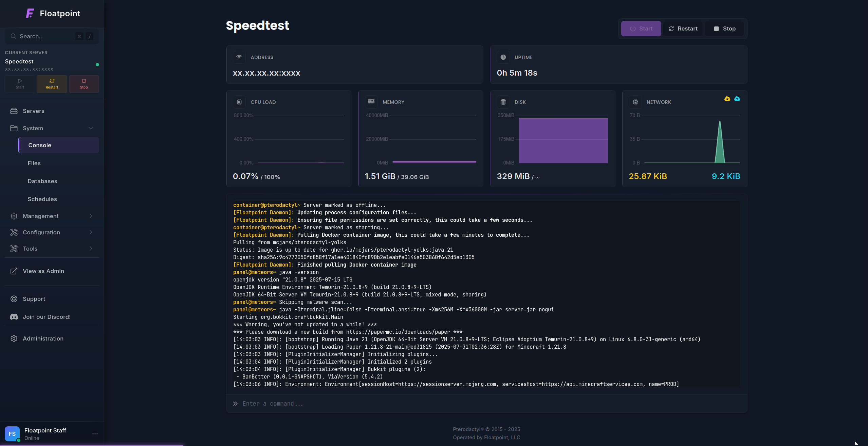Viewport: 868px width, 446px height.
Task: Click the CPU Load panel icon
Action: 239,102
